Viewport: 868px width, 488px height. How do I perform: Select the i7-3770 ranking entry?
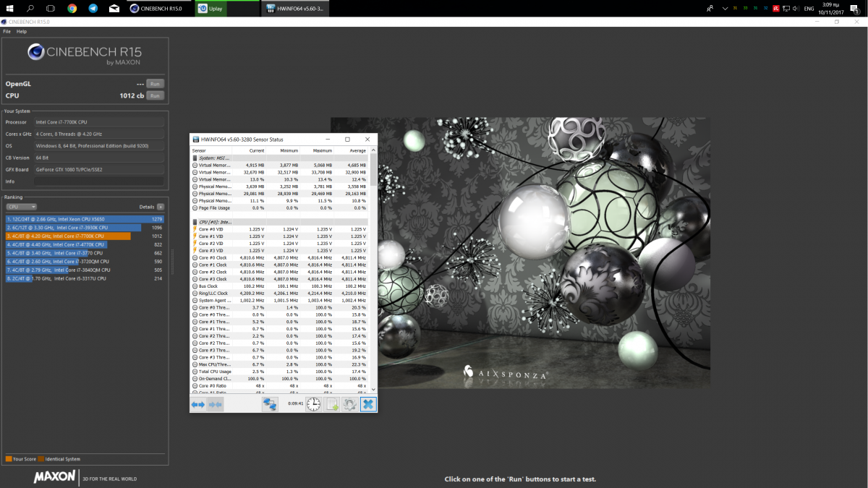click(85, 253)
